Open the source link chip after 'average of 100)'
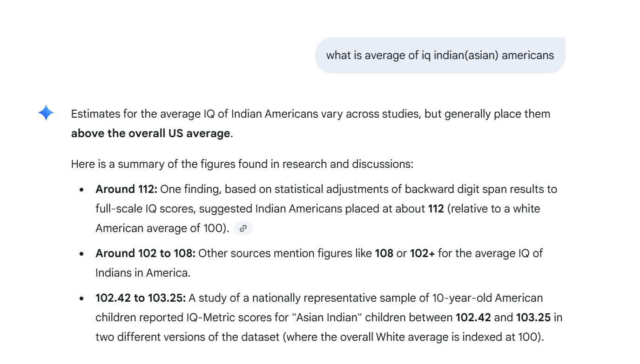Image resolution: width=640 pixels, height=364 pixels. (x=243, y=228)
